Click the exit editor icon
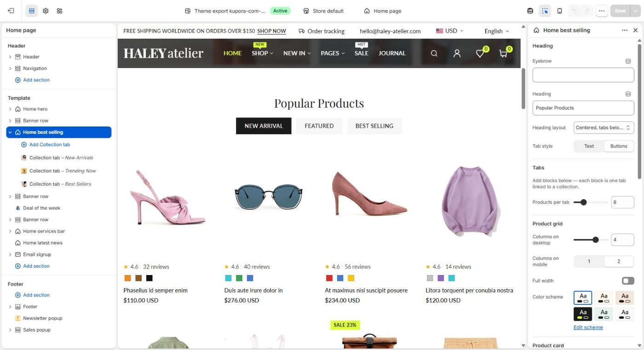Viewport: 644px width, 350px height. tap(11, 11)
